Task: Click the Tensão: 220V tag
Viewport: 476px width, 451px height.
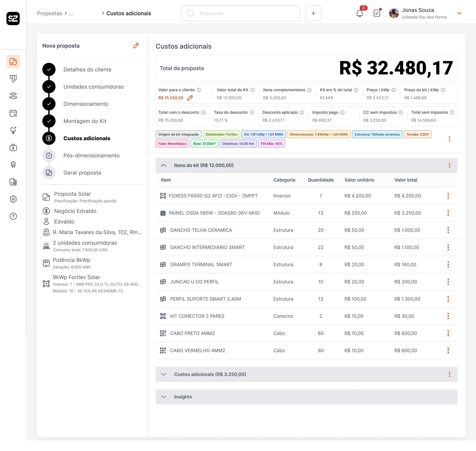Action: click(x=417, y=134)
